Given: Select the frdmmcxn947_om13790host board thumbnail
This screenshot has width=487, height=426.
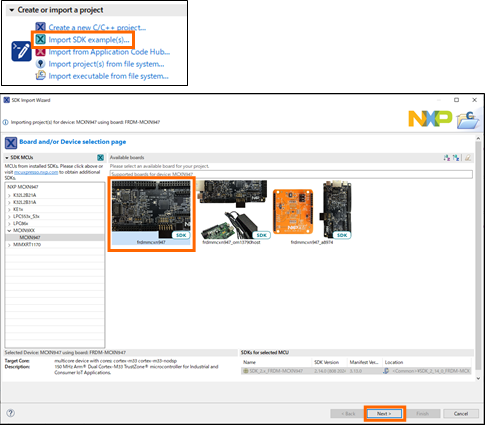Looking at the screenshot, I should (232, 213).
